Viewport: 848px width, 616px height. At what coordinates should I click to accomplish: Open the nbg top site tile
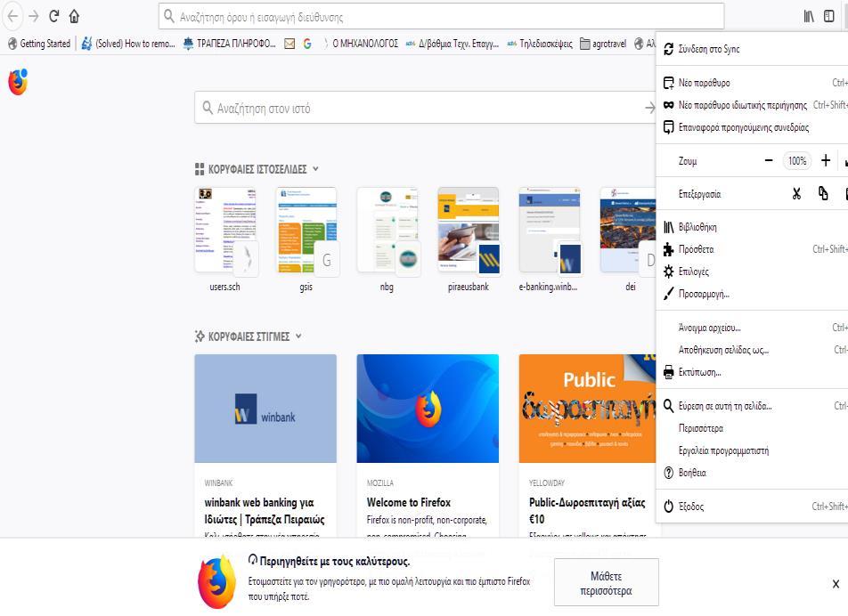[x=387, y=239]
